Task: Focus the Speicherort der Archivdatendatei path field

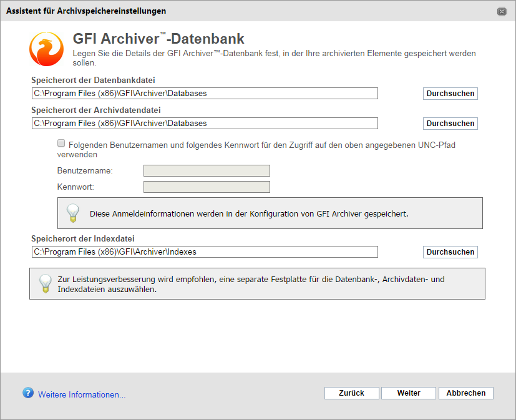Action: pos(205,124)
